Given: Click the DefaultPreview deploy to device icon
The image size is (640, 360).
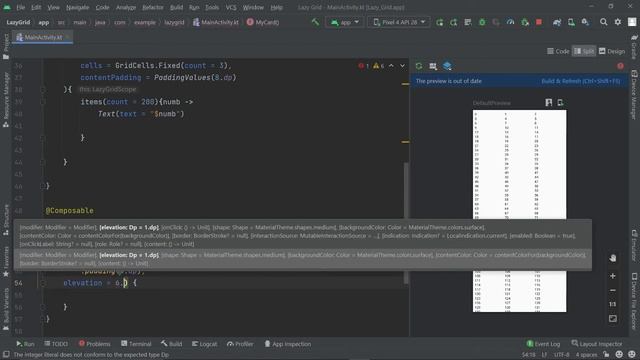Looking at the screenshot, I should coord(560,102).
